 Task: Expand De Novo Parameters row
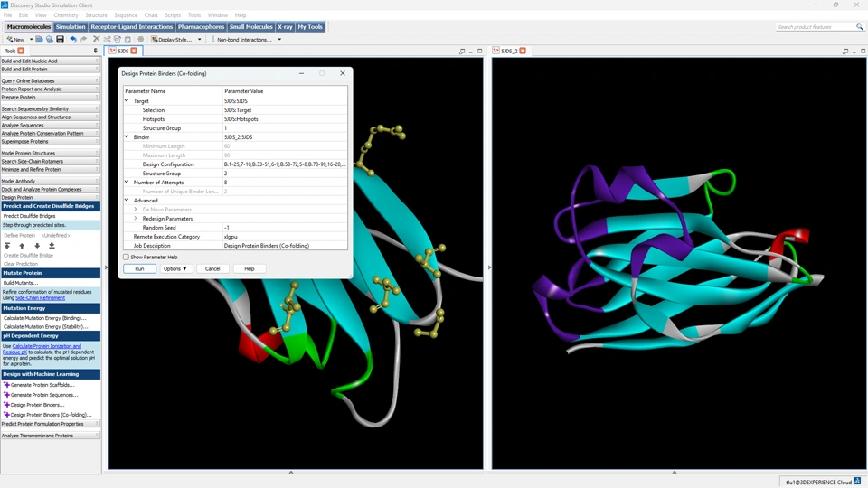point(136,209)
